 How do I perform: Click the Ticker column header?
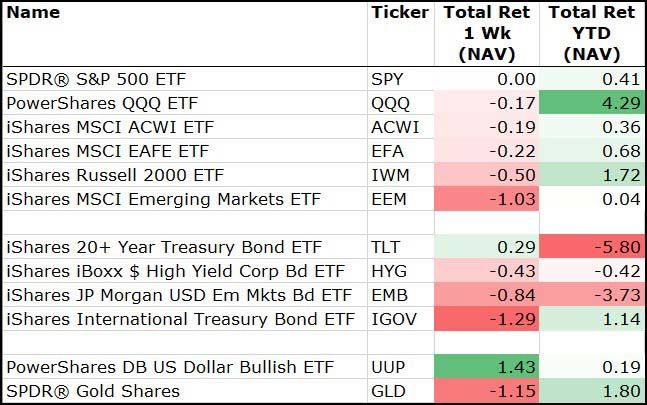[399, 13]
